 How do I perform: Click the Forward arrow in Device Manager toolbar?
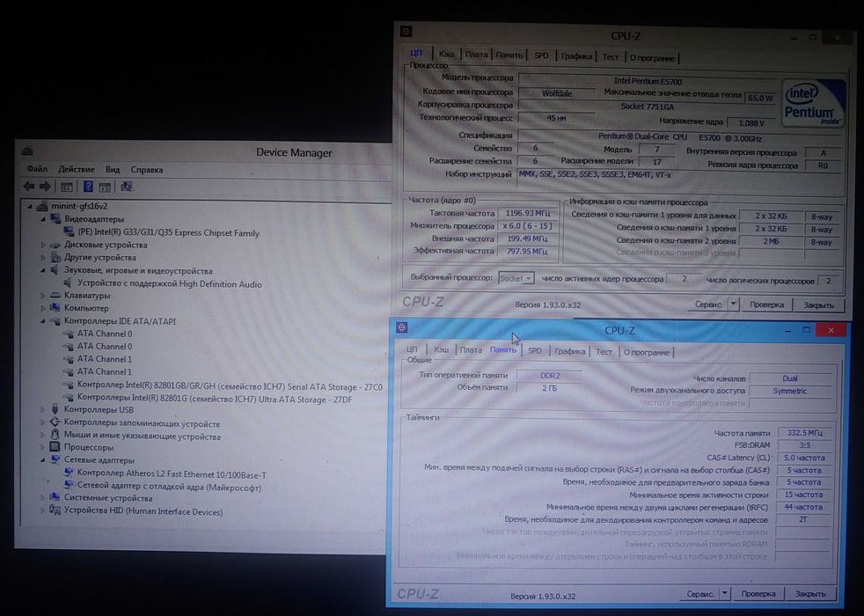(45, 187)
